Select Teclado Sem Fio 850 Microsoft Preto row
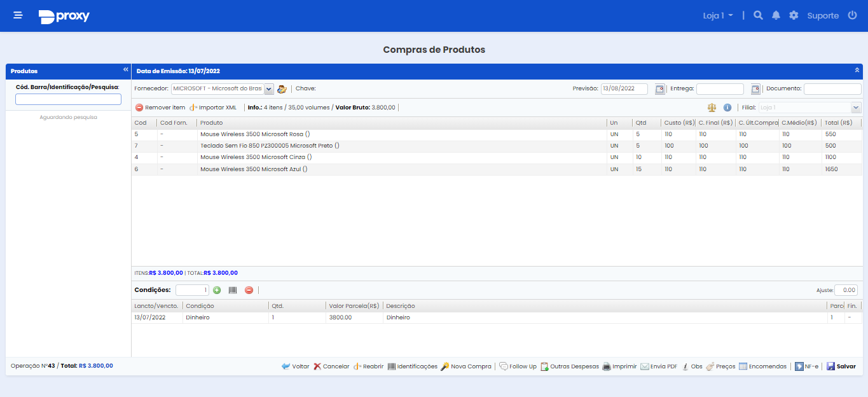This screenshot has width=868, height=397. 497,146
